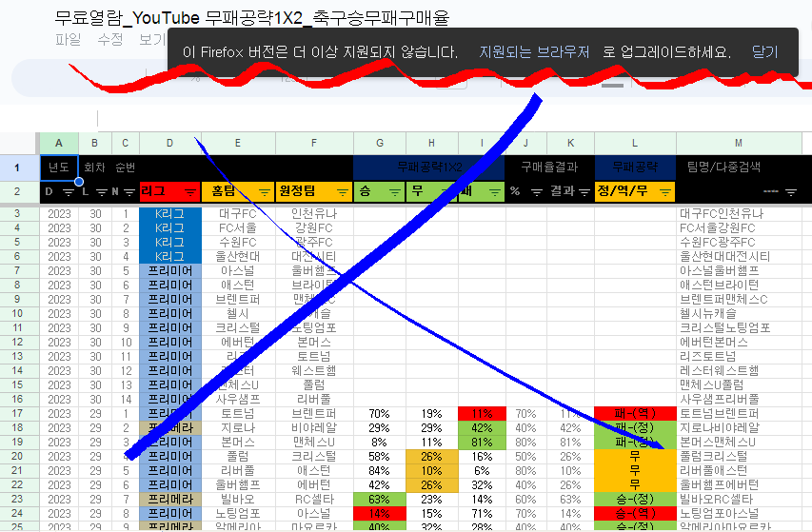Viewport: 812px width, 532px height.
Task: Open the 원정팀 column filter icon
Action: pyautogui.click(x=343, y=192)
